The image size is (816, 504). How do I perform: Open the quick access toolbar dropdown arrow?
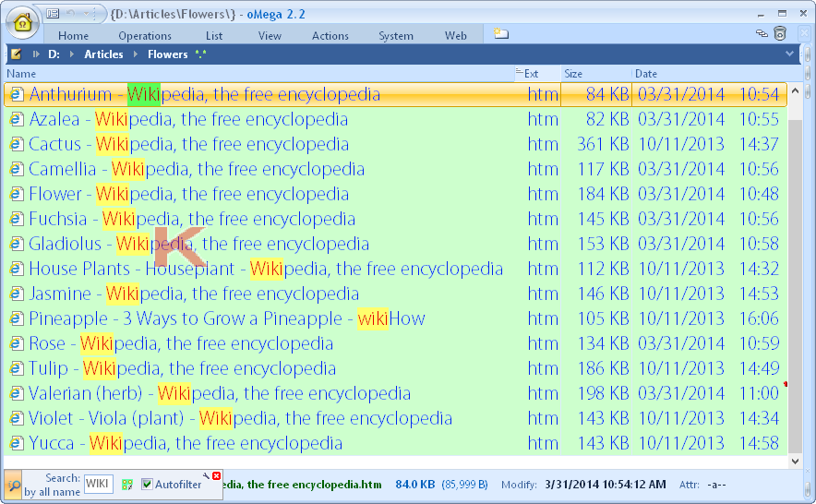pos(87,14)
